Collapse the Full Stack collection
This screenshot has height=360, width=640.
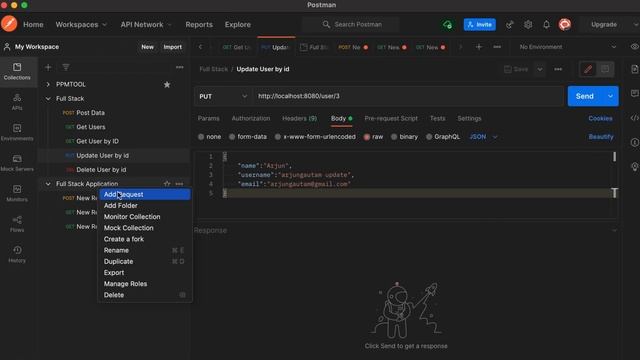pos(48,99)
